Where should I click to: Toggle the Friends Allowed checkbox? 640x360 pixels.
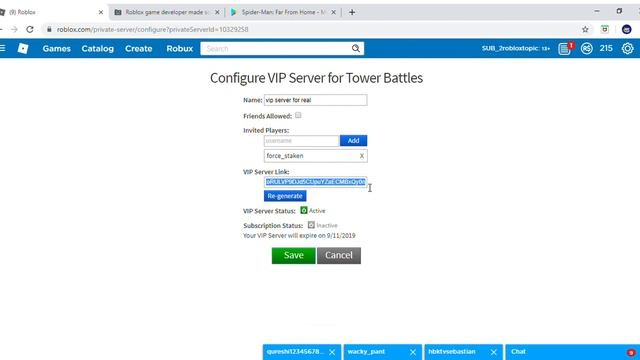(x=298, y=116)
